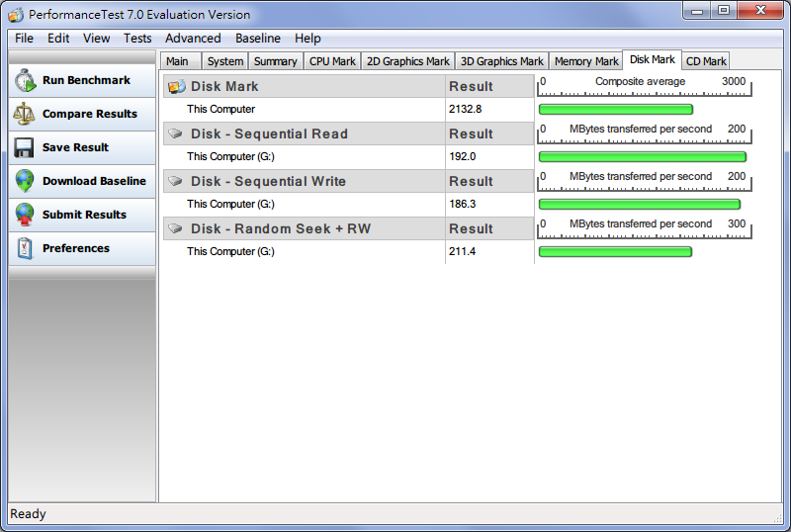
Task: Switch to the Summary tab
Action: point(276,61)
